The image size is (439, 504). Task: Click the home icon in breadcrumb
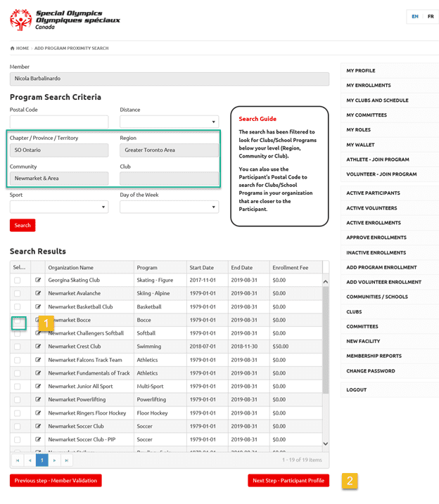[x=12, y=49]
